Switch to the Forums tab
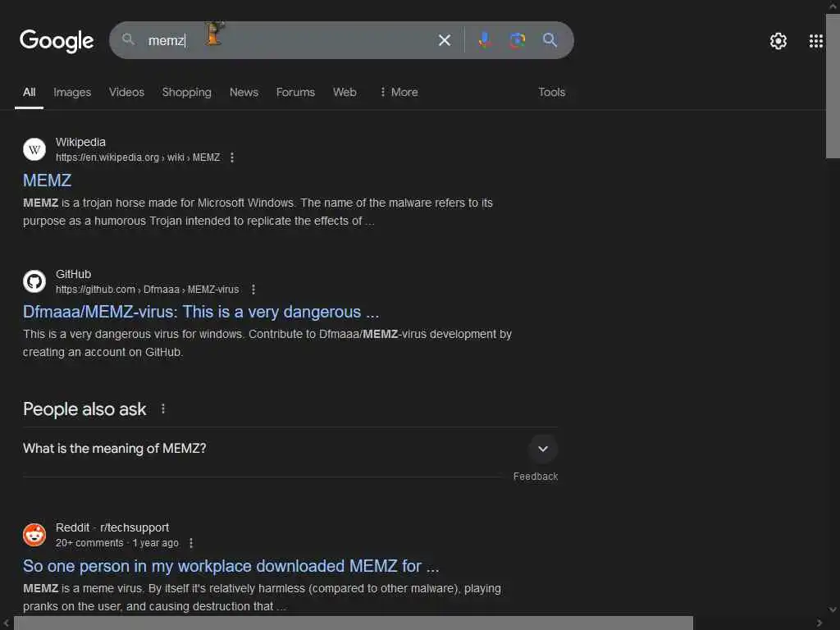This screenshot has width=840, height=630. (x=295, y=92)
